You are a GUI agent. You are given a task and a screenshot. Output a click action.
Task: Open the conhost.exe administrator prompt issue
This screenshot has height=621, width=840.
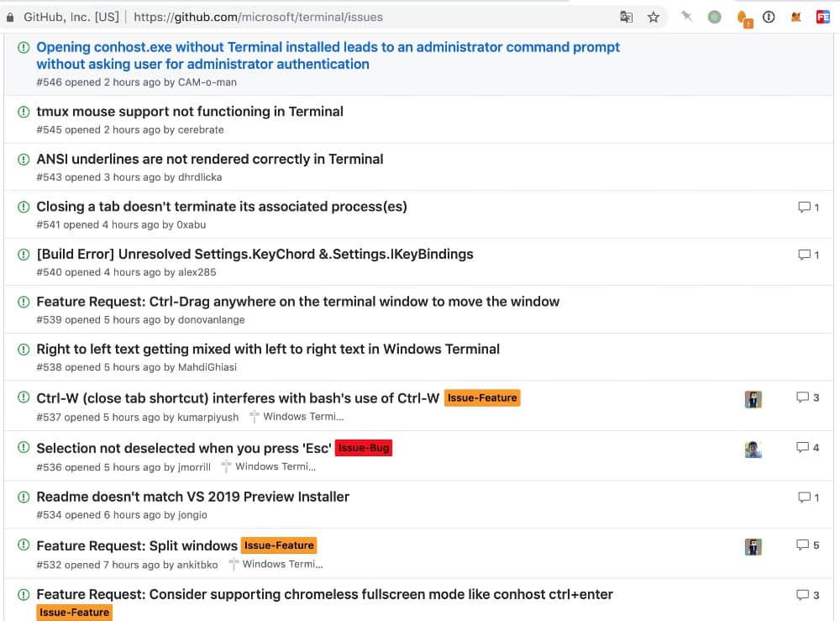(328, 47)
